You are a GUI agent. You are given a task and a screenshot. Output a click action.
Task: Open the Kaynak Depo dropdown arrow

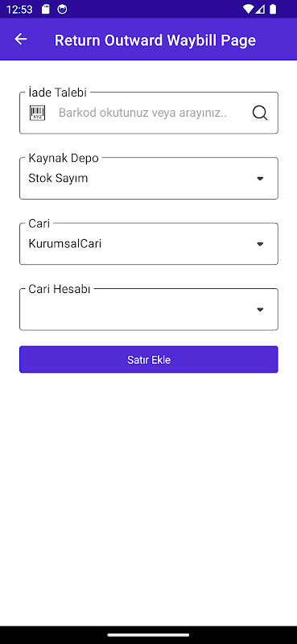tap(260, 179)
